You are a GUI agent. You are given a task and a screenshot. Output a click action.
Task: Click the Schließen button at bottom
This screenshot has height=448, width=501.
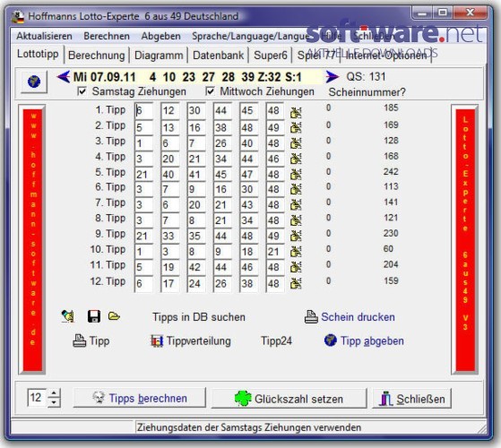pos(412,399)
